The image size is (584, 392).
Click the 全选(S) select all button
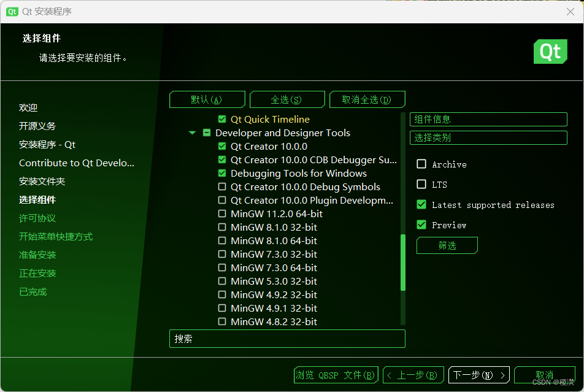point(287,99)
